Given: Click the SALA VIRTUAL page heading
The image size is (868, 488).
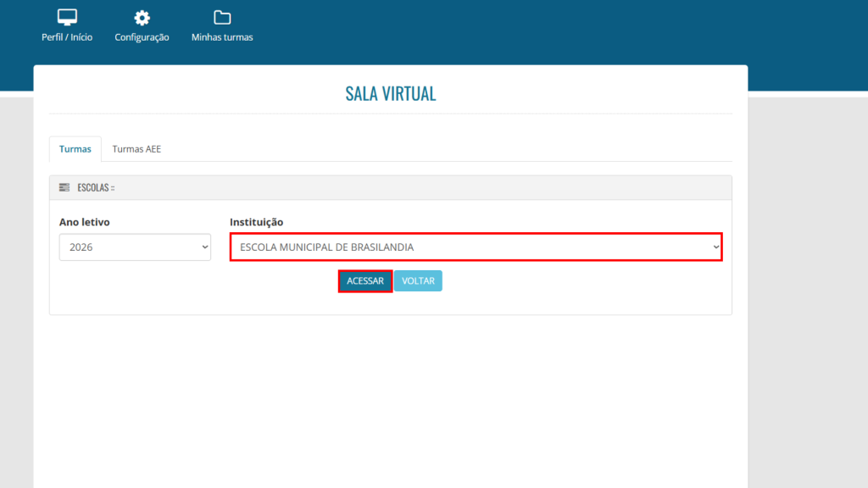Looking at the screenshot, I should [391, 94].
